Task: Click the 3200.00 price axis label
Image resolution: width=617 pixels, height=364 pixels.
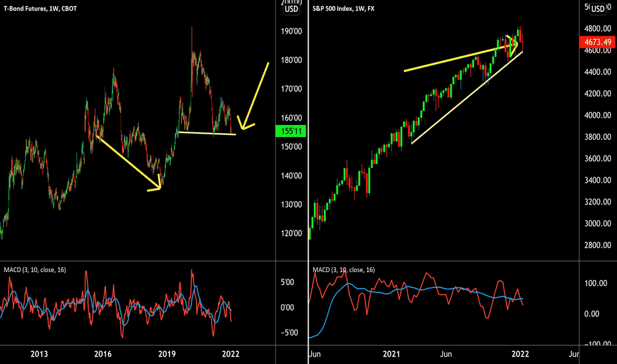Action: coord(598,202)
